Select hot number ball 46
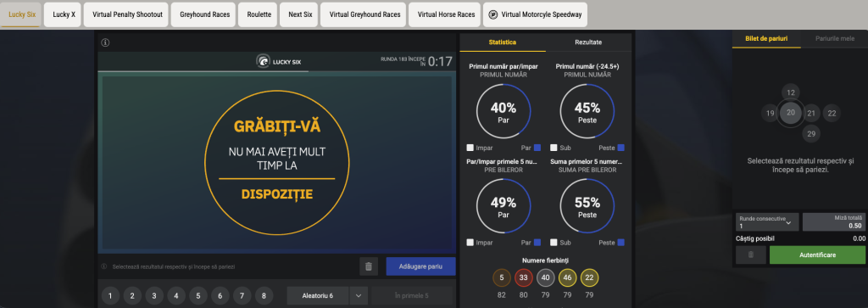 point(567,277)
